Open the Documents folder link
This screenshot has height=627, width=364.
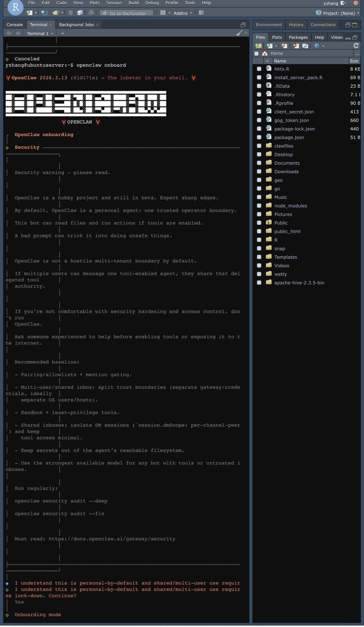pos(287,163)
